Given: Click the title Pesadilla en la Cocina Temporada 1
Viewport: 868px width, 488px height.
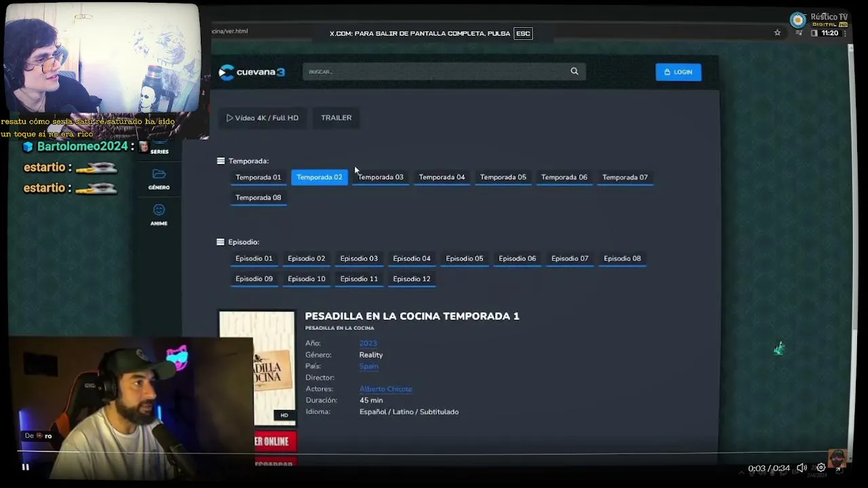Looking at the screenshot, I should click(412, 316).
